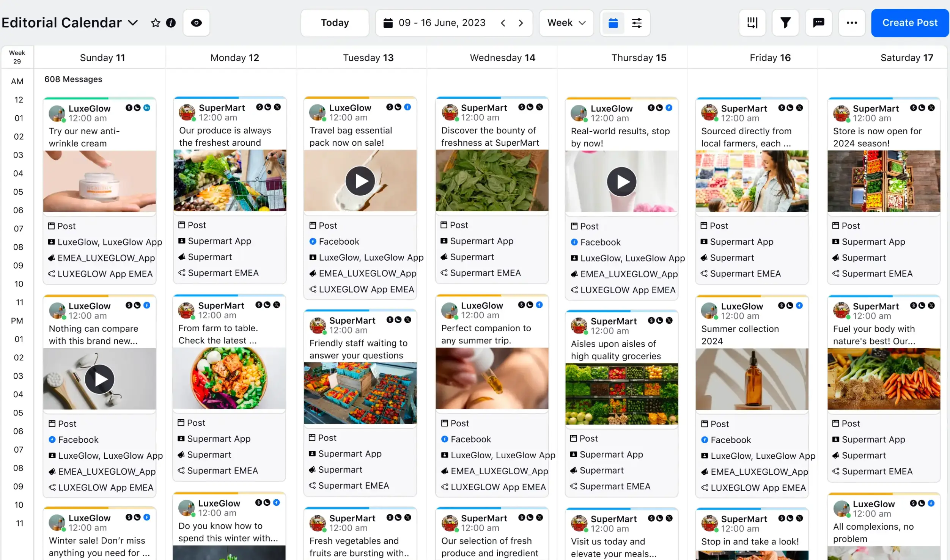Viewport: 950px width, 560px height.
Task: Star the Editorial Calendar as favorite
Action: [x=155, y=23]
